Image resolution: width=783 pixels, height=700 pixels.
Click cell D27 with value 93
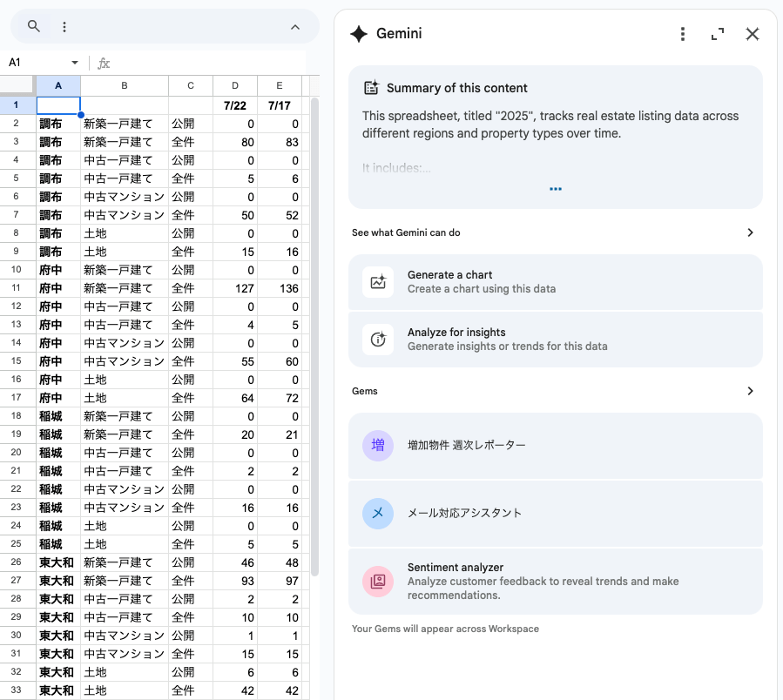click(235, 582)
